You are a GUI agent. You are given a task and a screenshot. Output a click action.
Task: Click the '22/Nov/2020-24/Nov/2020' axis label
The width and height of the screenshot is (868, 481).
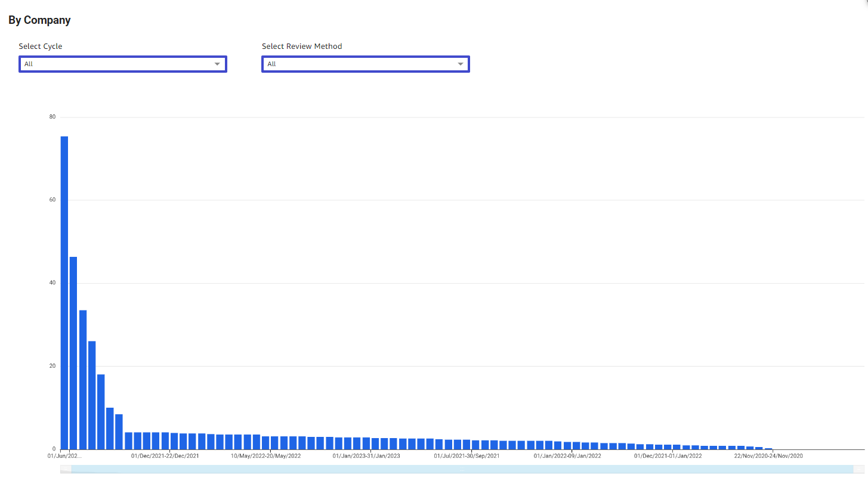768,456
